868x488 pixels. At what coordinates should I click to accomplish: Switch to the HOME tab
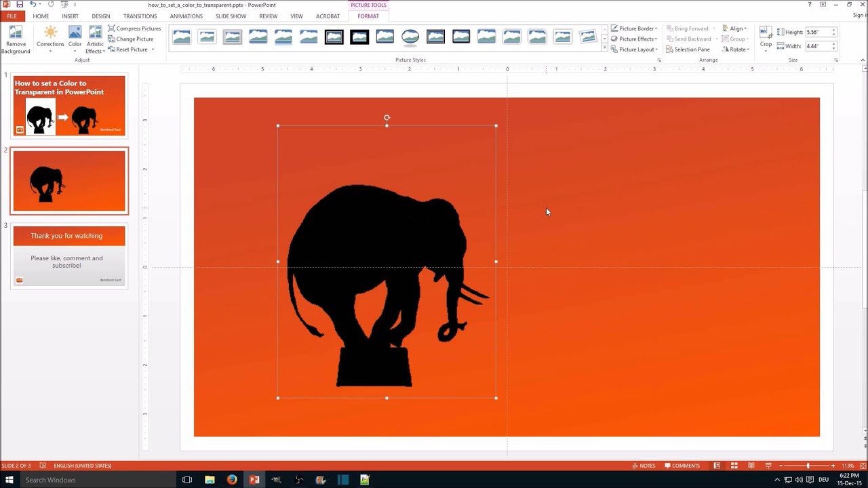(x=41, y=16)
